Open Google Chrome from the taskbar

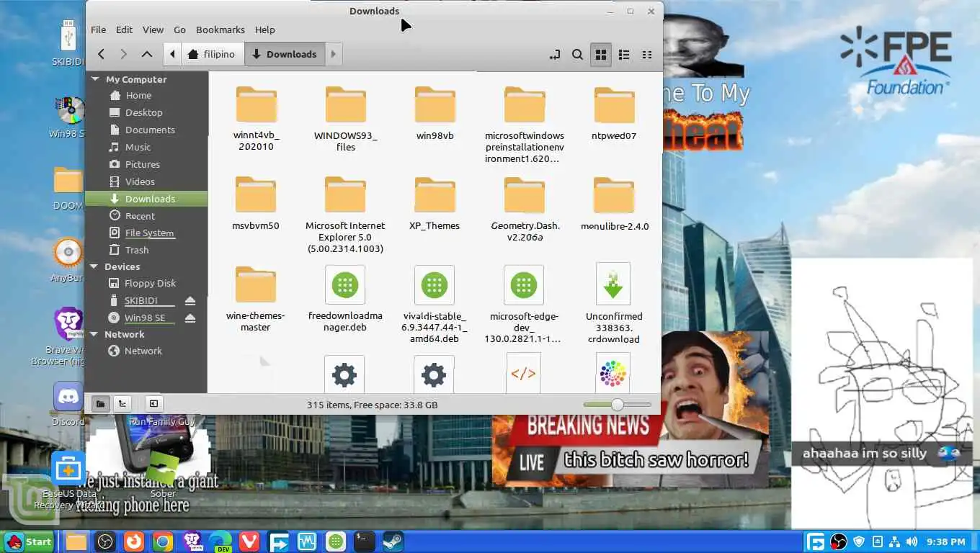point(162,541)
